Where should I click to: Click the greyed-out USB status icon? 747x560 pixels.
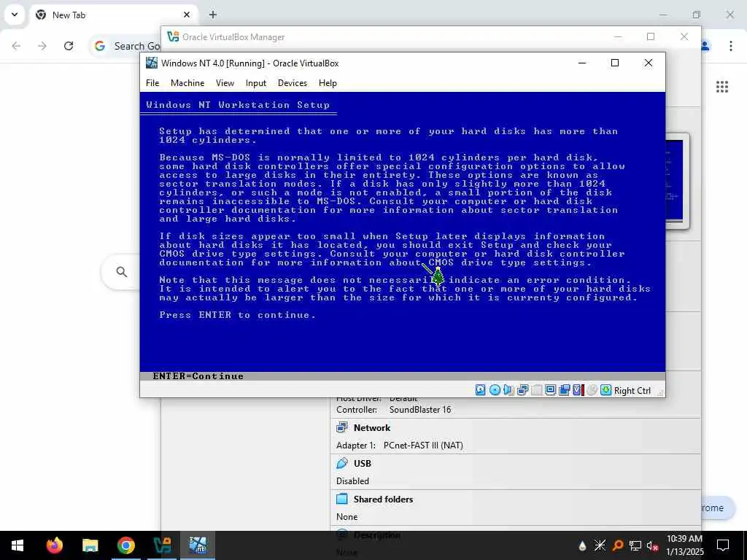[536, 391]
